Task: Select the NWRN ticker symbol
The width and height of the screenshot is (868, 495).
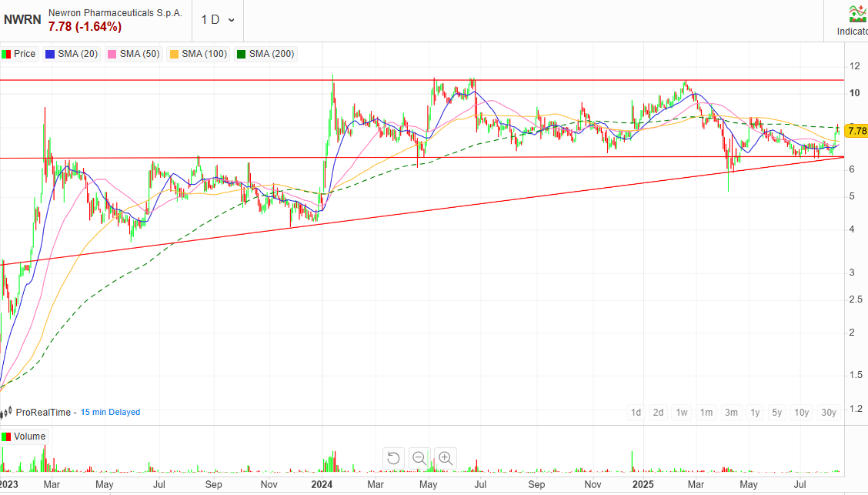Action: pyautogui.click(x=22, y=19)
